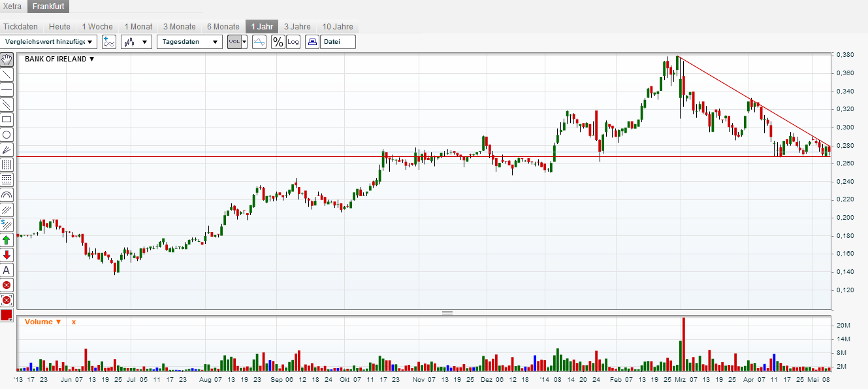Open the Tagesdaten interval dropdown

tap(189, 42)
